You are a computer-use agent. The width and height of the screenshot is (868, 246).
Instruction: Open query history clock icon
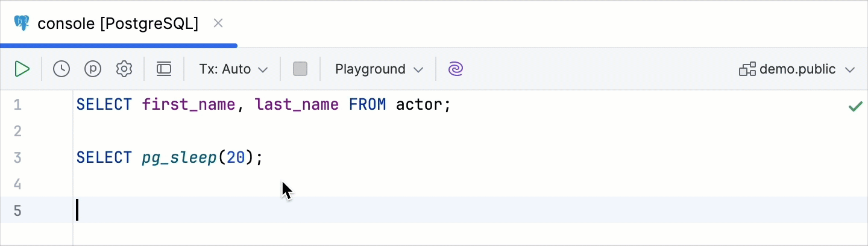click(x=61, y=69)
